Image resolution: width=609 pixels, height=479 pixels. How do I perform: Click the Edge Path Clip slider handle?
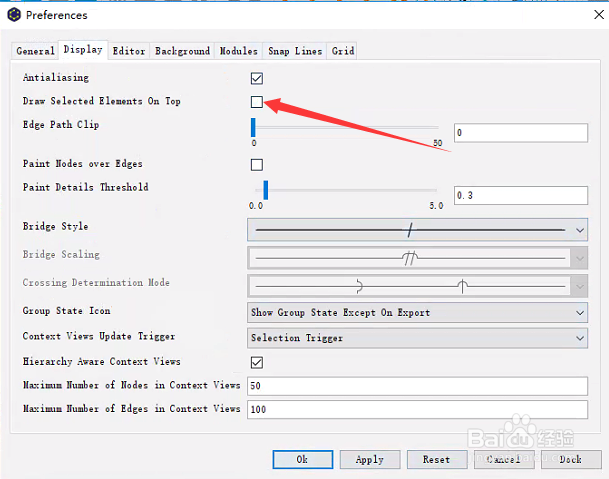coord(253,127)
